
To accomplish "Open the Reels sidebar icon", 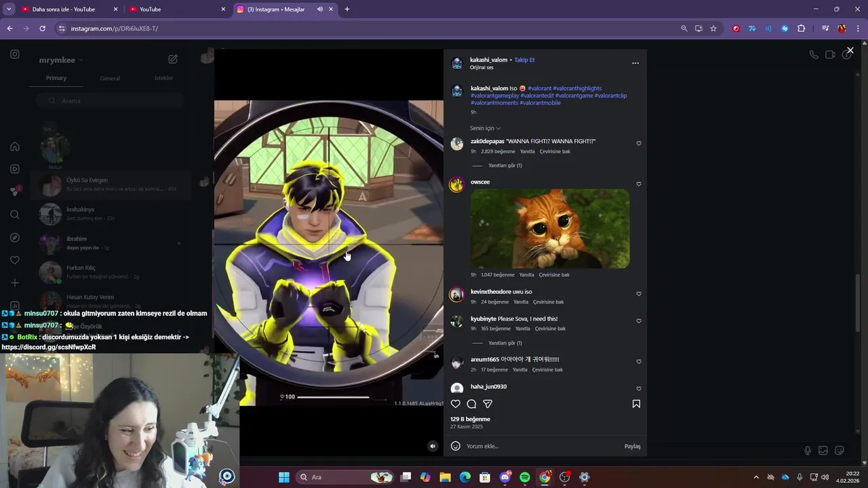I will (x=15, y=169).
